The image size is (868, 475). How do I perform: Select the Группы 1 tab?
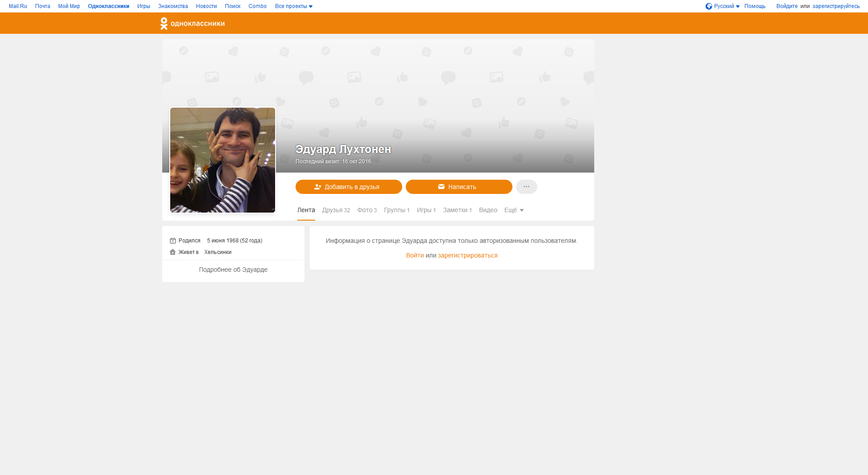click(396, 210)
